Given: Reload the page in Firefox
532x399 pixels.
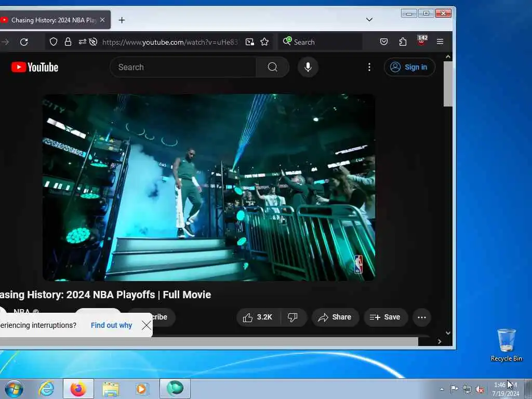Looking at the screenshot, I should tap(24, 42).
